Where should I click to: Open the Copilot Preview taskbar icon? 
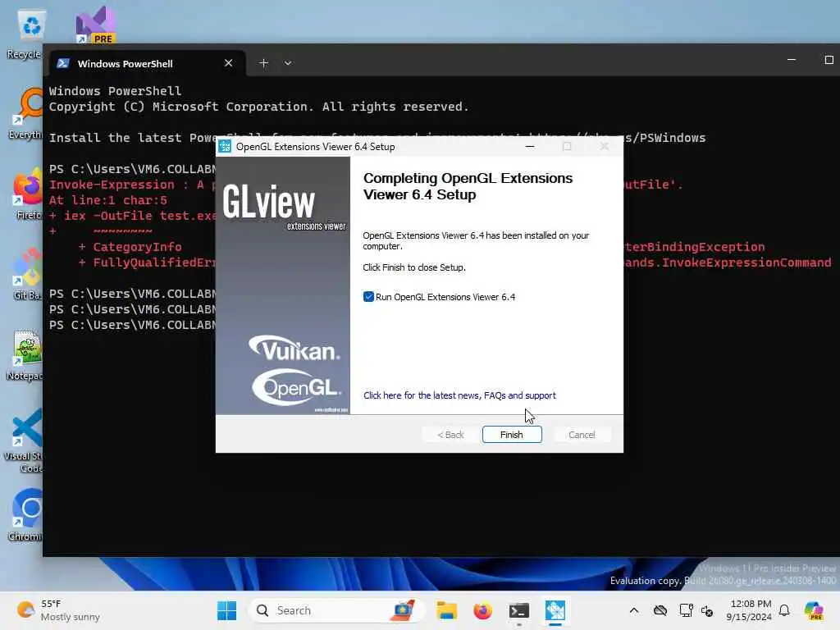pyautogui.click(x=814, y=610)
